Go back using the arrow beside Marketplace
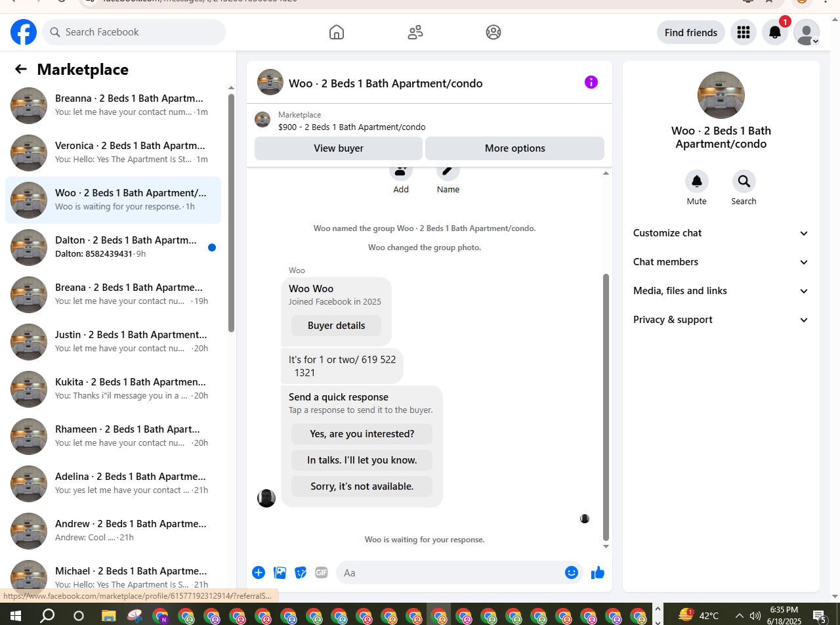 click(x=21, y=70)
